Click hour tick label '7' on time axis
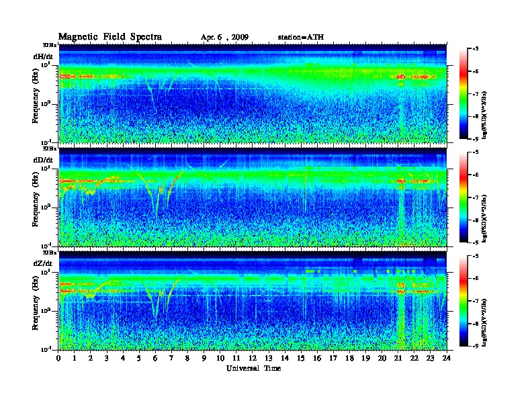The width and height of the screenshot is (532, 411). pyautogui.click(x=172, y=358)
